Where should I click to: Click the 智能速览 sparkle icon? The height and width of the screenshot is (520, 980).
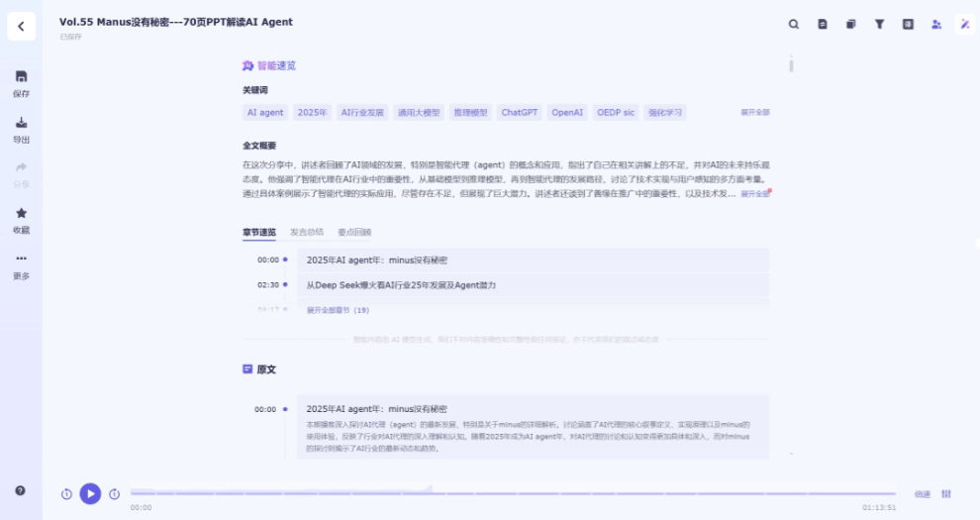(x=248, y=65)
